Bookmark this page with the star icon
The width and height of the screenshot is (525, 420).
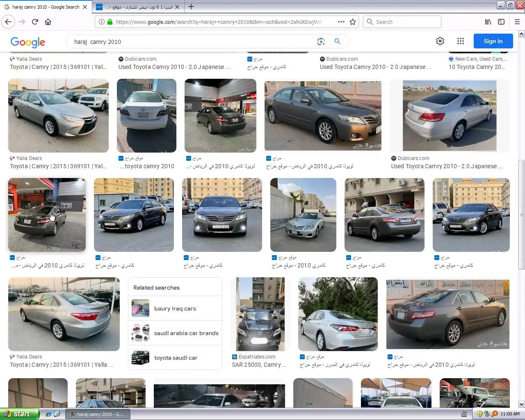(353, 22)
